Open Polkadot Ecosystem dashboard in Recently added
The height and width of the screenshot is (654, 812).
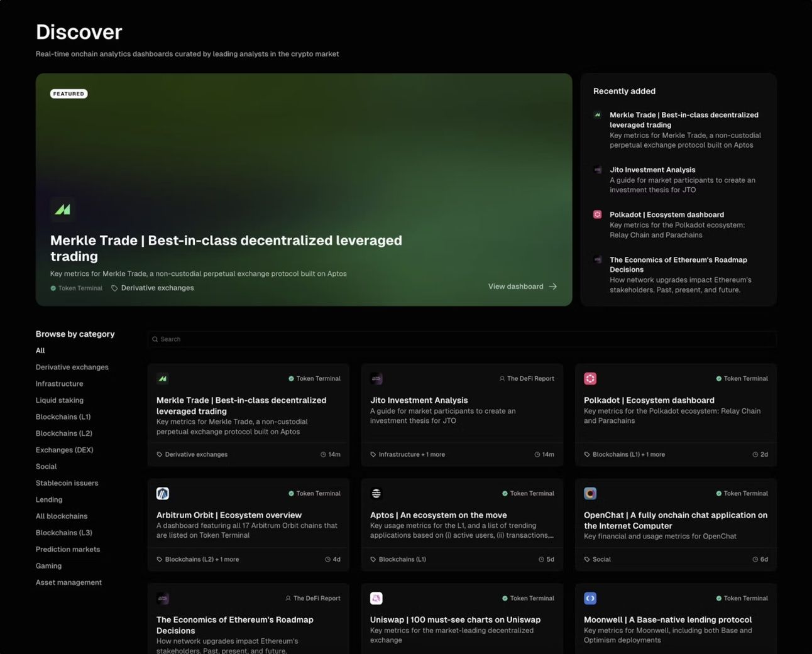coord(667,215)
